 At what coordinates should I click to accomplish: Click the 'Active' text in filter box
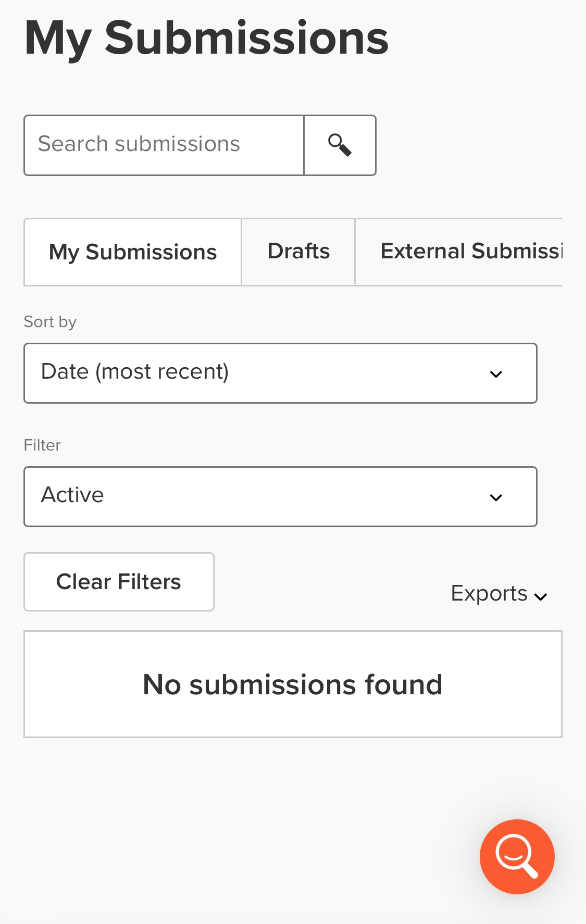click(x=72, y=495)
